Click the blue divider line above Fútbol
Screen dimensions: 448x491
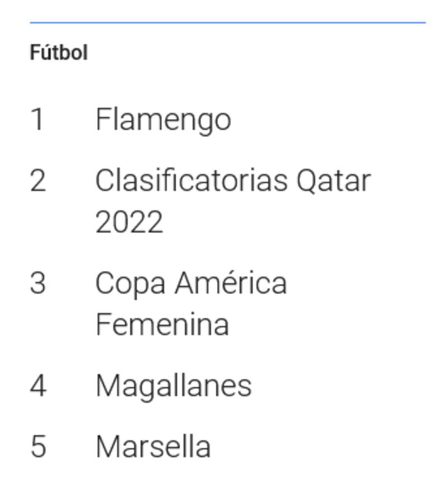tap(227, 23)
